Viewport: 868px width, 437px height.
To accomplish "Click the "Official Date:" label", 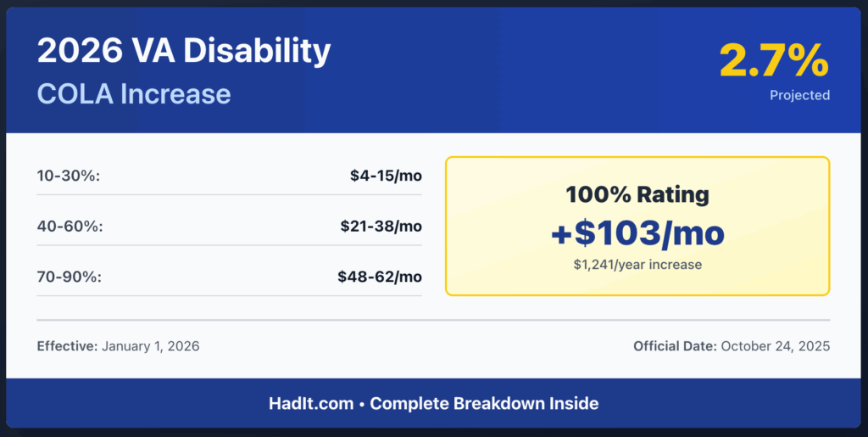I will 676,346.
